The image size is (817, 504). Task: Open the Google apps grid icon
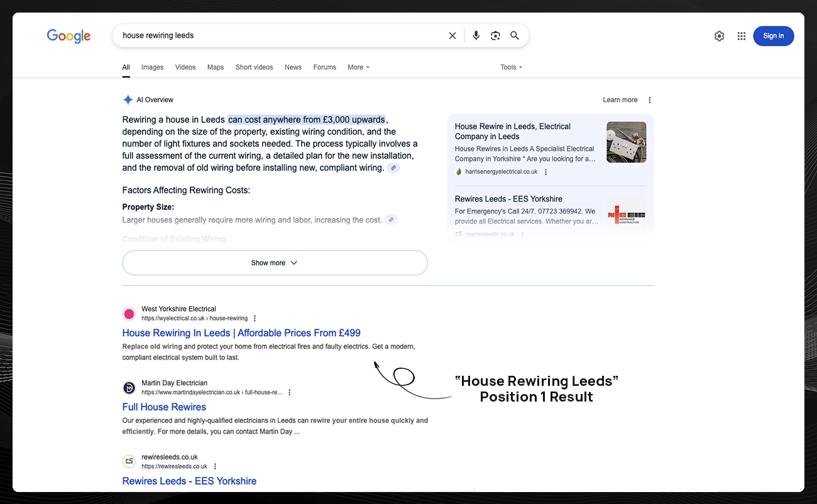[x=742, y=36]
